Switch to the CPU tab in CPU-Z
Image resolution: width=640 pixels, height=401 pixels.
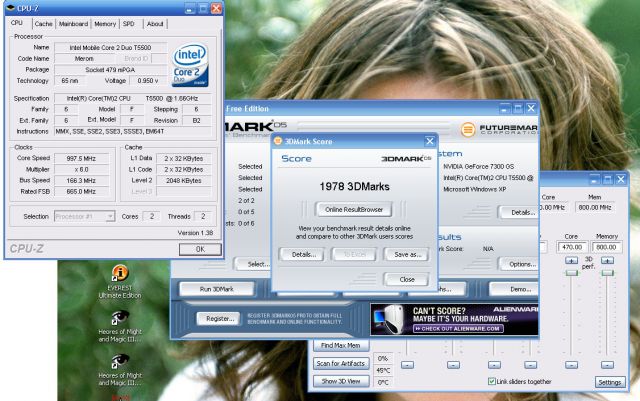(x=17, y=23)
